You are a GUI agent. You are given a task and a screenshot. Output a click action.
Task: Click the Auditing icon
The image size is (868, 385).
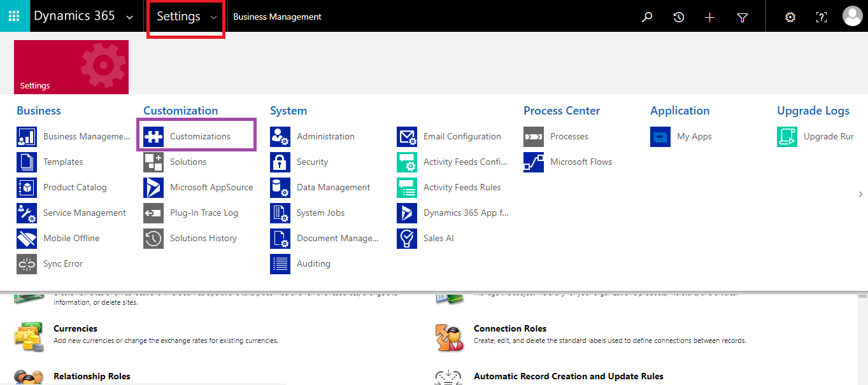[280, 264]
